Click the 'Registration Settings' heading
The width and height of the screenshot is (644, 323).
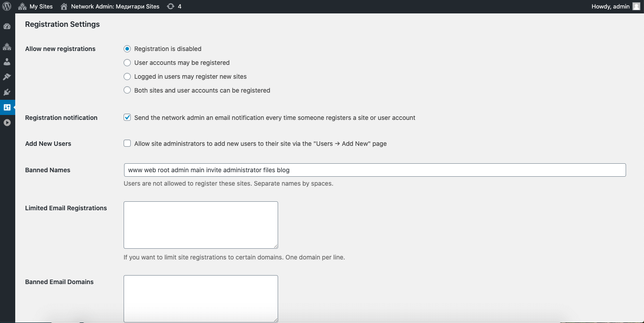click(x=62, y=24)
